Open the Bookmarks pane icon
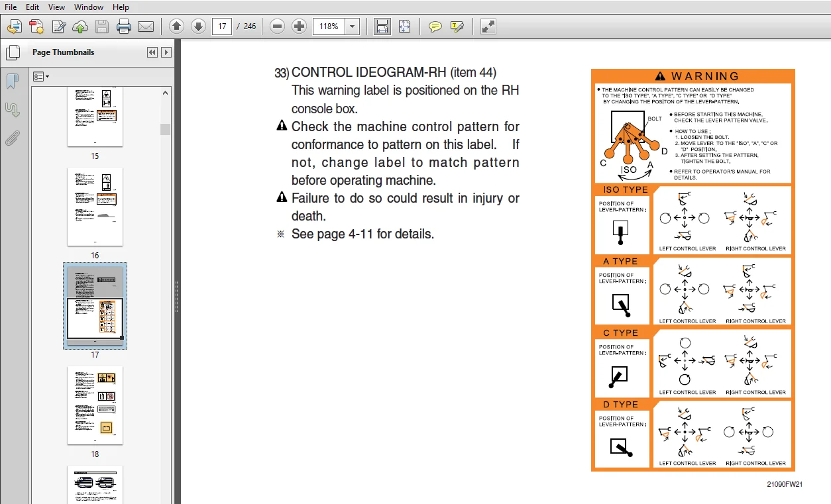The image size is (831, 504). (12, 81)
